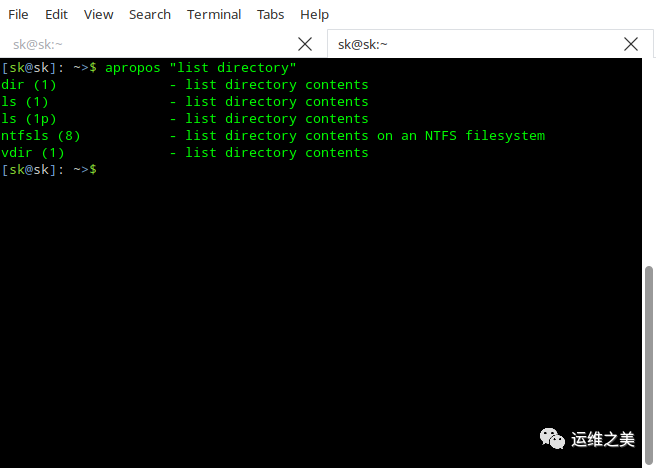Open the File menu
Image resolution: width=656 pixels, height=468 pixels.
[x=18, y=14]
